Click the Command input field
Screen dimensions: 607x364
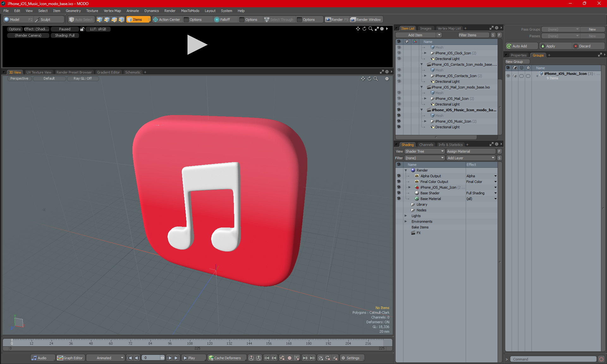pyautogui.click(x=554, y=359)
